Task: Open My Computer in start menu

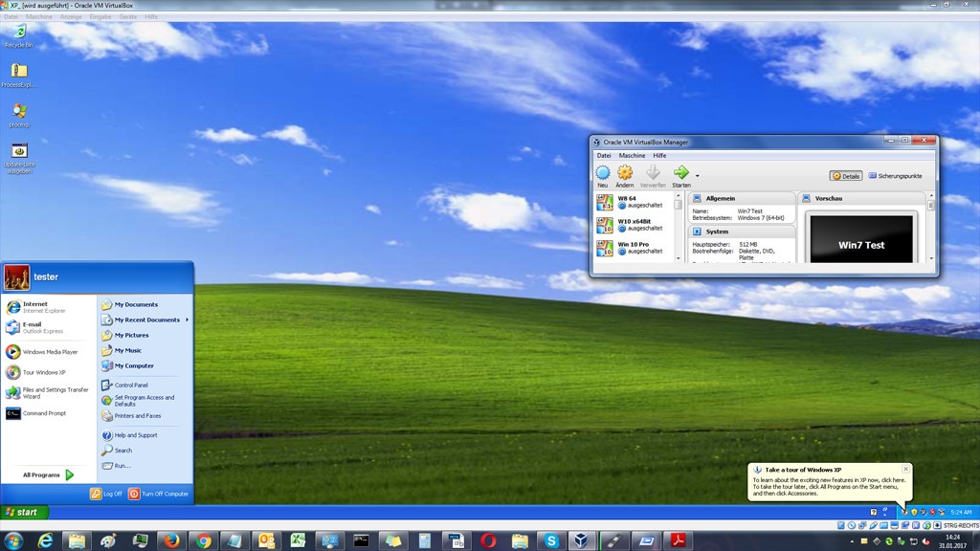Action: coord(145,365)
